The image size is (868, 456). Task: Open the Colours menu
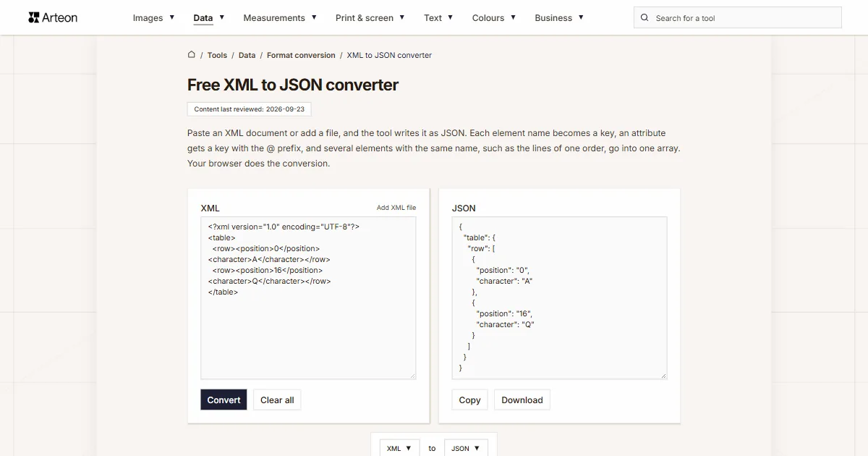pos(494,17)
